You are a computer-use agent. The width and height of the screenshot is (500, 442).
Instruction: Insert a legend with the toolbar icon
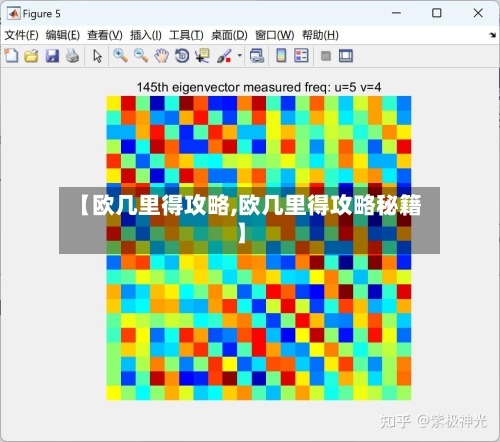[x=301, y=56]
